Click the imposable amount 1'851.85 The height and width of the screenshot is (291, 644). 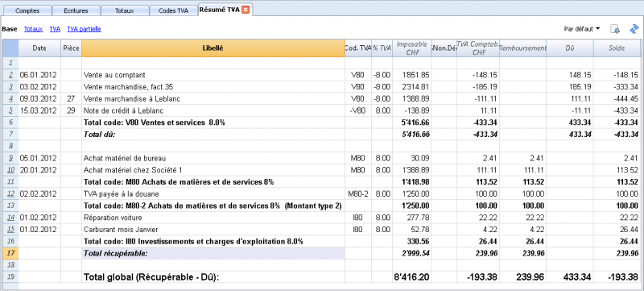(x=412, y=75)
